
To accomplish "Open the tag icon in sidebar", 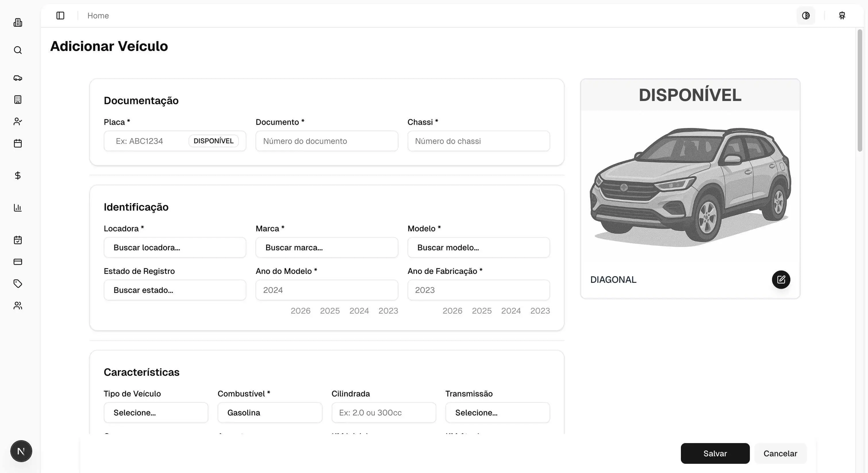I will pyautogui.click(x=18, y=284).
